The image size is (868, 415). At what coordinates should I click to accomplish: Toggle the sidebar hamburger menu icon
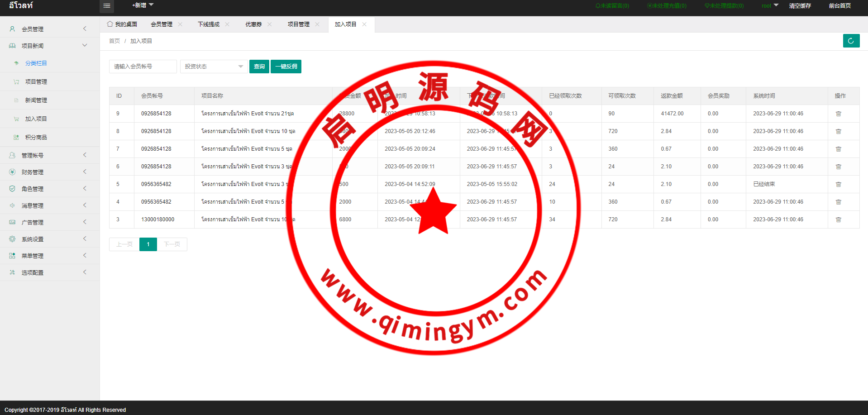[x=107, y=6]
